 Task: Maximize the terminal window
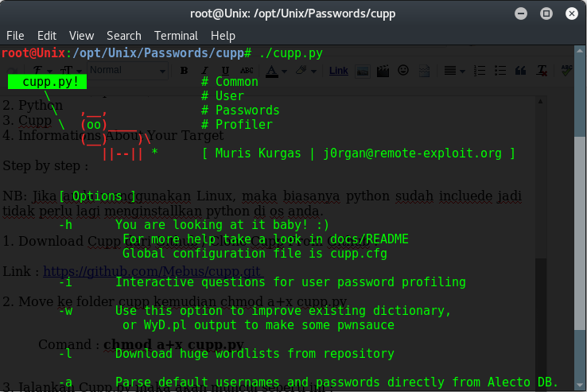546,14
